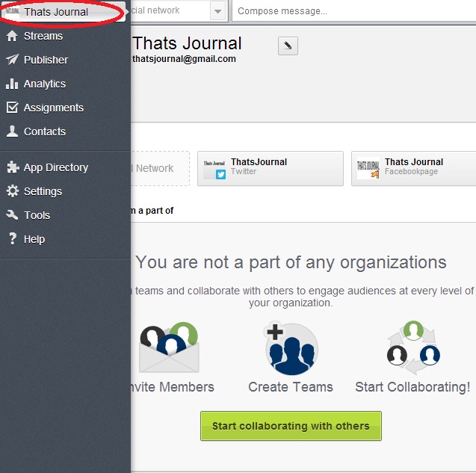Click the Create Teams group icon
This screenshot has width=476, height=473.
tap(291, 348)
